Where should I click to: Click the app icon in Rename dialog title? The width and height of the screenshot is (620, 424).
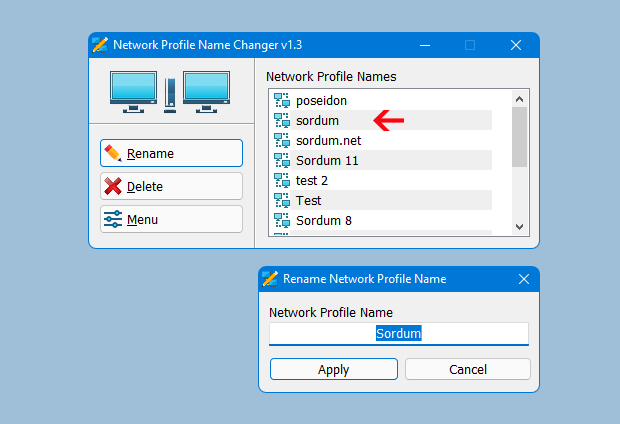(270, 279)
